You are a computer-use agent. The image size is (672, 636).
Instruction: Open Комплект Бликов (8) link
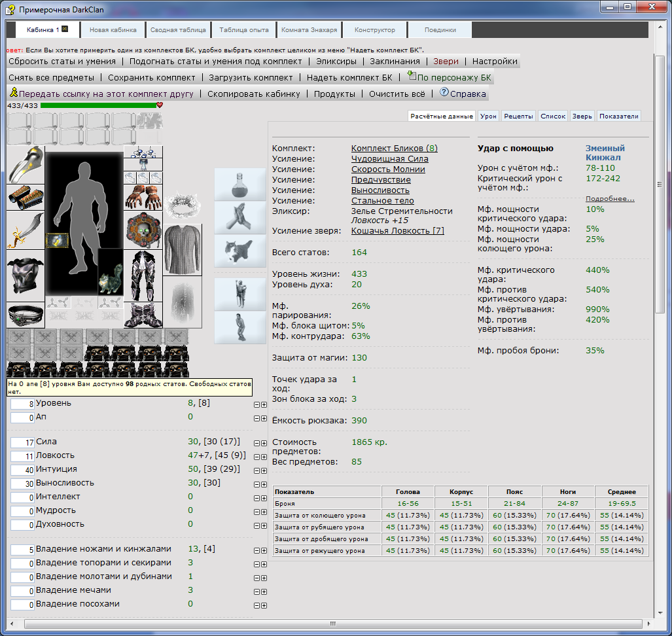[x=395, y=149]
